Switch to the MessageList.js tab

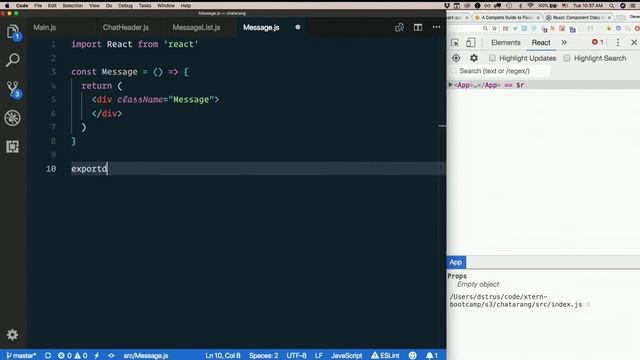[x=196, y=27]
